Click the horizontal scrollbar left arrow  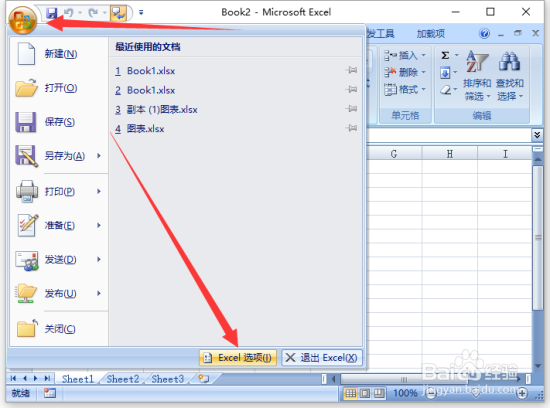[334, 379]
